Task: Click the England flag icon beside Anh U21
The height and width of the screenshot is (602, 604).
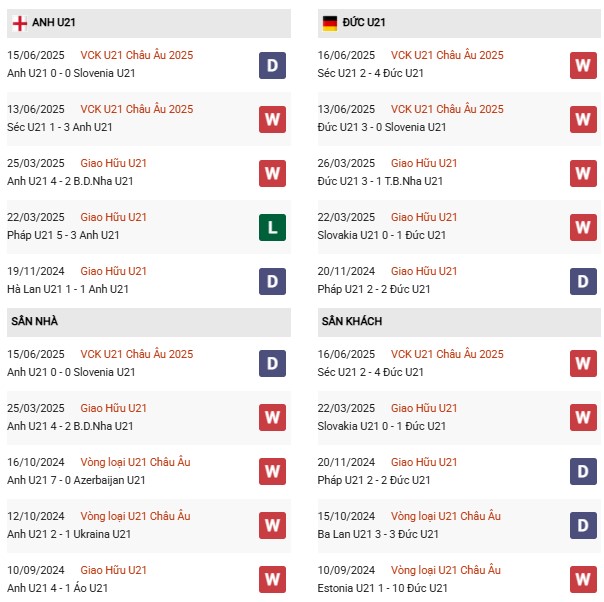Action: pos(20,23)
